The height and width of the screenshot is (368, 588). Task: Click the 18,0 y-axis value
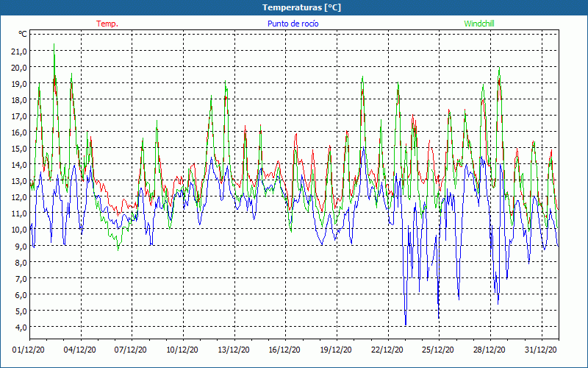[19, 100]
